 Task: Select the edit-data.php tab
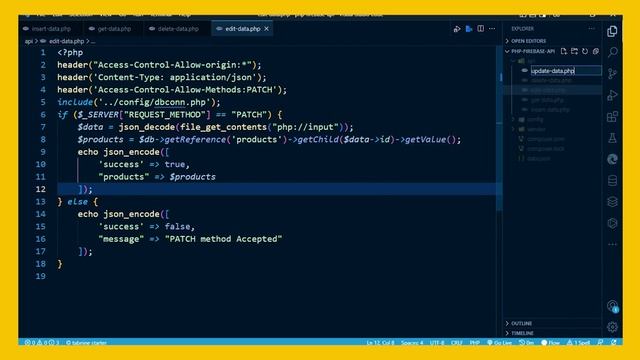(x=242, y=29)
